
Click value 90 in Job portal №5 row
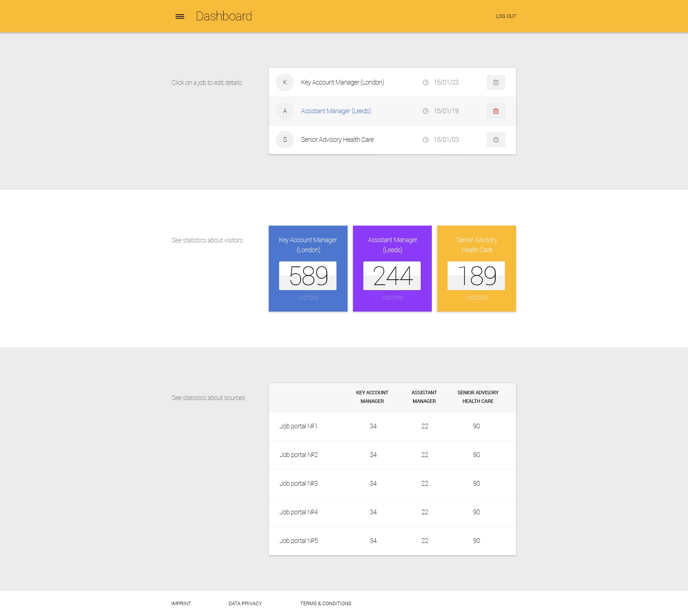[476, 541]
